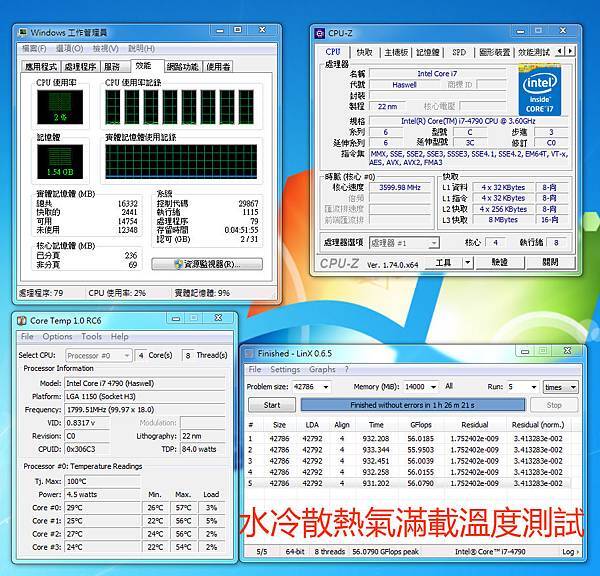Open the Settings menu in LinX
Image resolution: width=600 pixels, height=576 pixels.
click(285, 370)
